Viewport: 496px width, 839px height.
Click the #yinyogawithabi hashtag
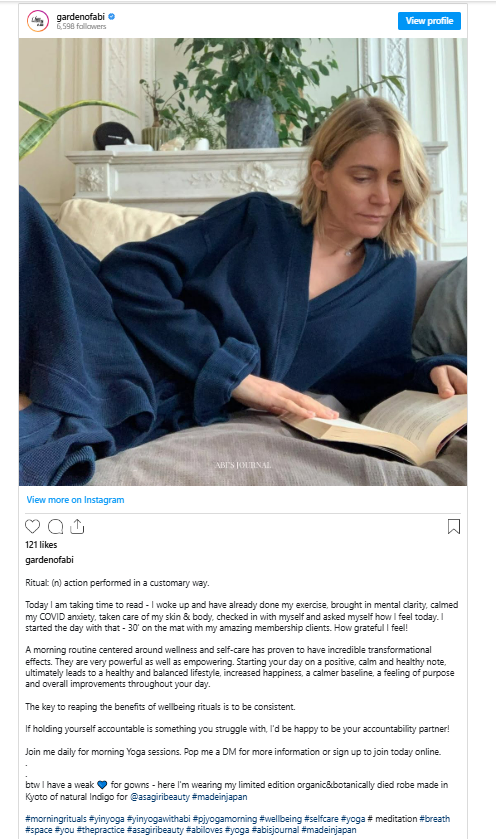[158, 819]
